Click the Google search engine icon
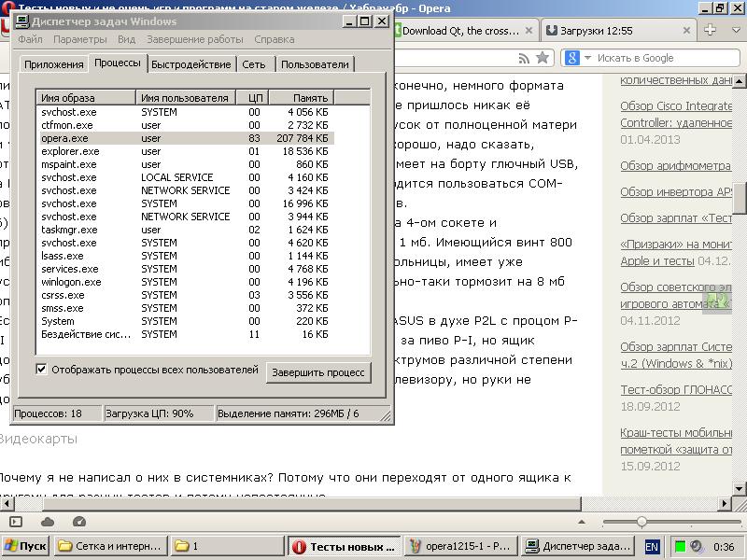The height and width of the screenshot is (560, 747). [x=572, y=58]
